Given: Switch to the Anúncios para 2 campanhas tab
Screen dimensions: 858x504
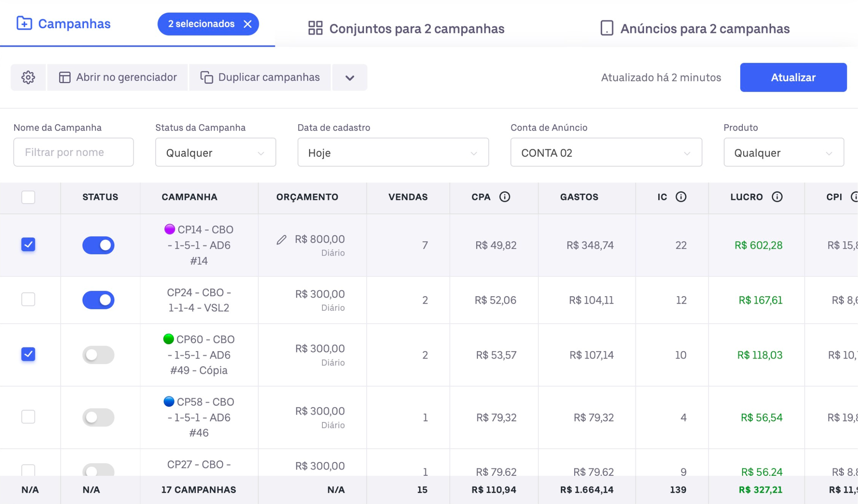Looking at the screenshot, I should point(705,29).
